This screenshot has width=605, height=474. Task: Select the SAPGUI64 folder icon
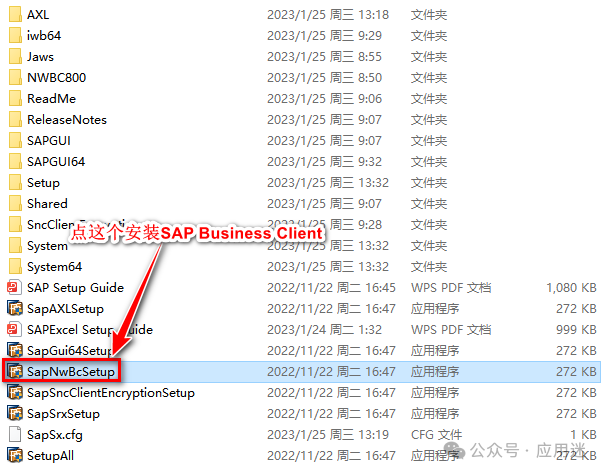[x=15, y=161]
